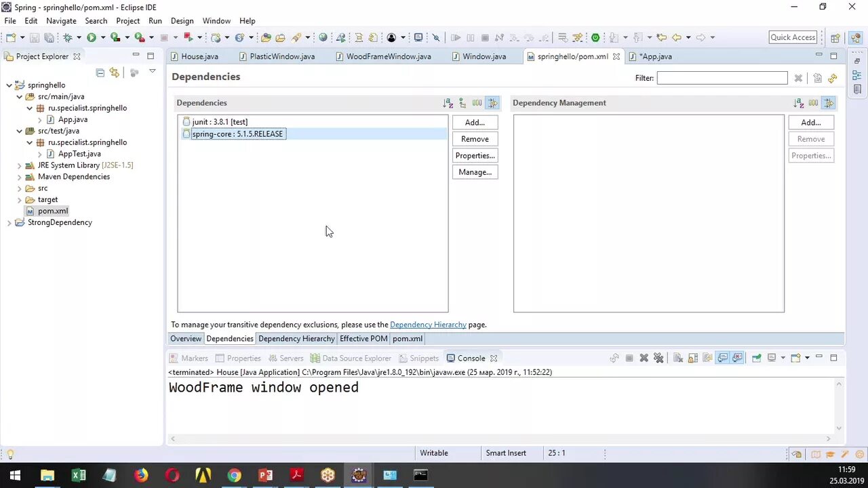Click the Add button under Dependencies
This screenshot has width=868, height=488.
coord(475,122)
